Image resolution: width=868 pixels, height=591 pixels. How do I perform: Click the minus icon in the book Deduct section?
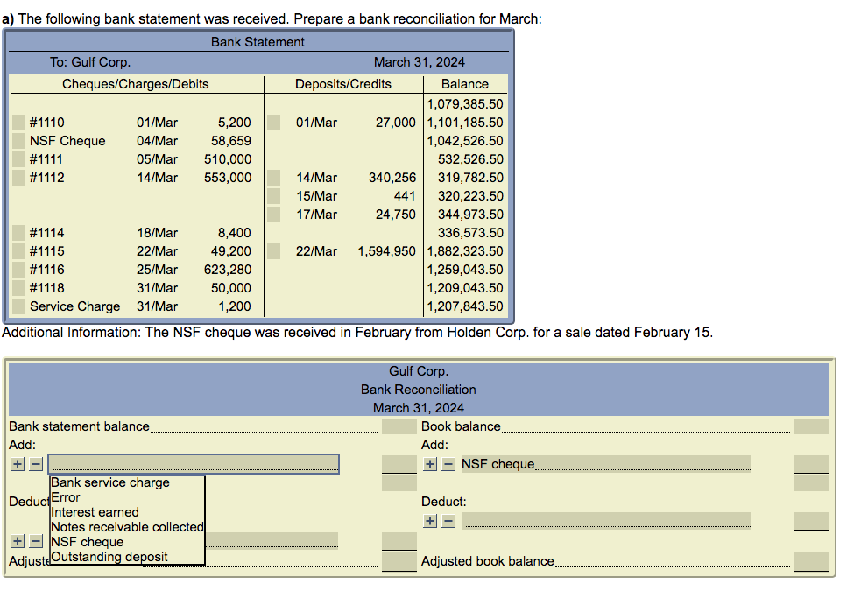[448, 520]
